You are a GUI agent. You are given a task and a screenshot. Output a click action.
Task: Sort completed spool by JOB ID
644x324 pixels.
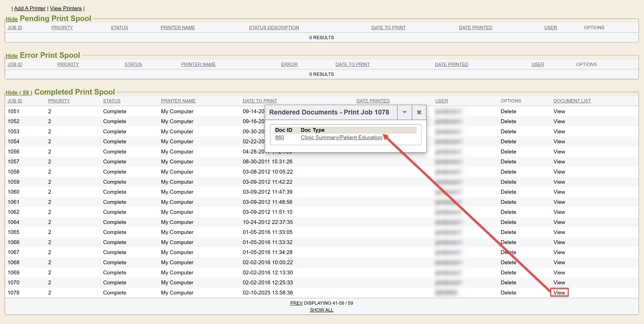(x=15, y=101)
